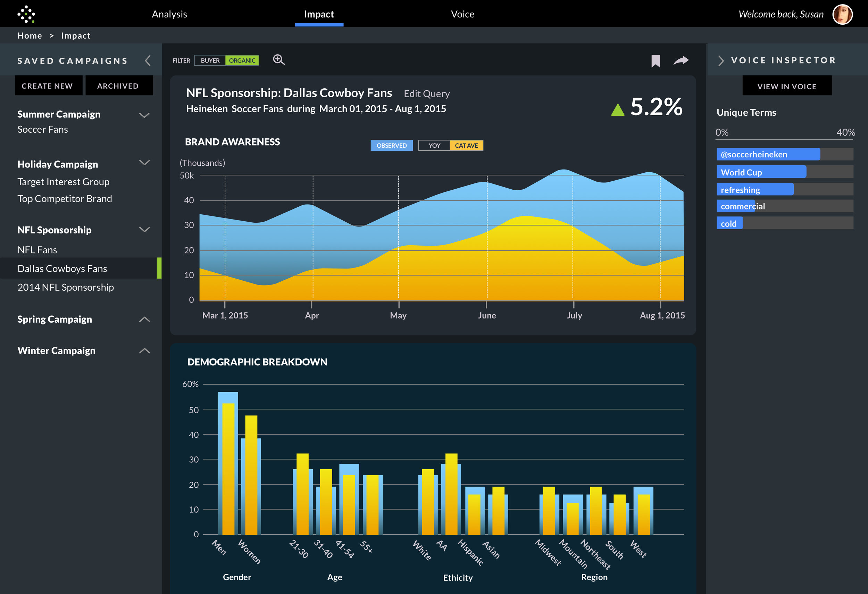Click Impact in the breadcrumb
868x594 pixels.
coord(76,35)
